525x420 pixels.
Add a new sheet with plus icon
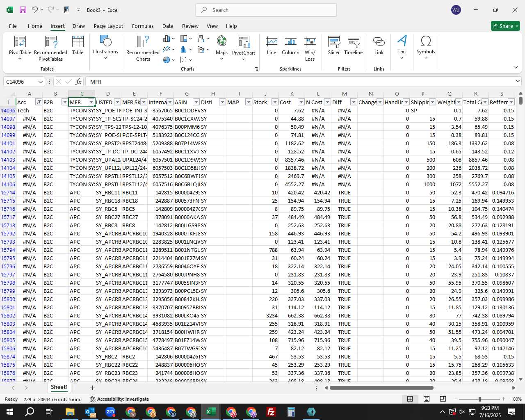point(92,388)
